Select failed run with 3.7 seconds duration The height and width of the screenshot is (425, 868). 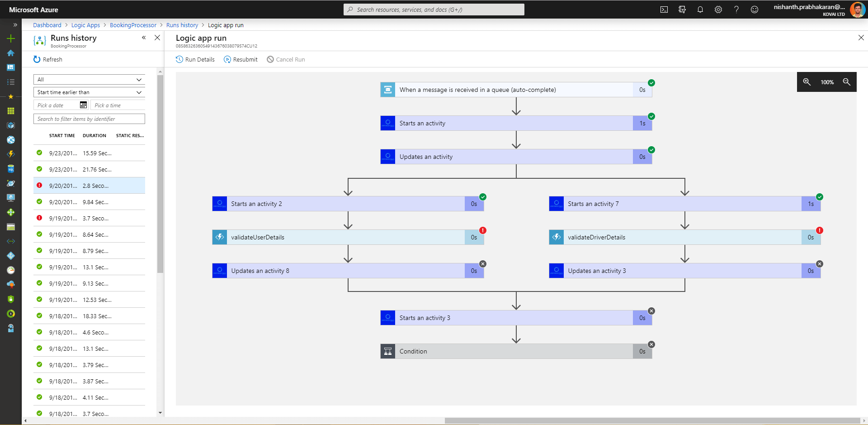(x=89, y=218)
